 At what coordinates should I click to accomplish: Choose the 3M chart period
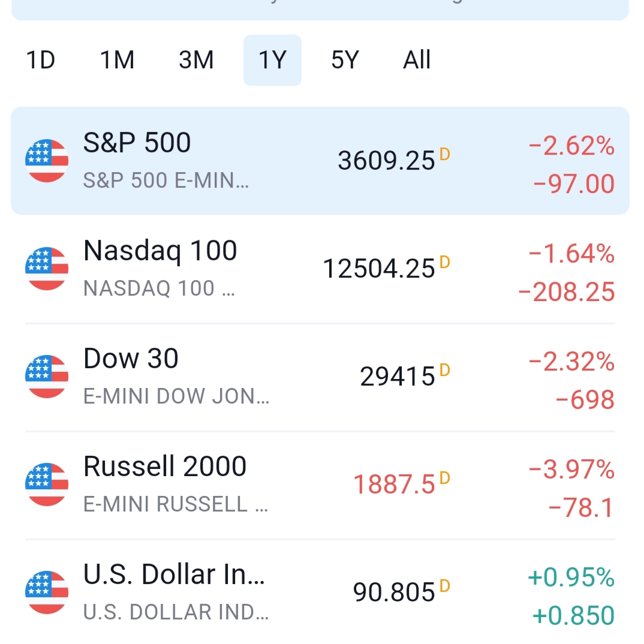[196, 61]
